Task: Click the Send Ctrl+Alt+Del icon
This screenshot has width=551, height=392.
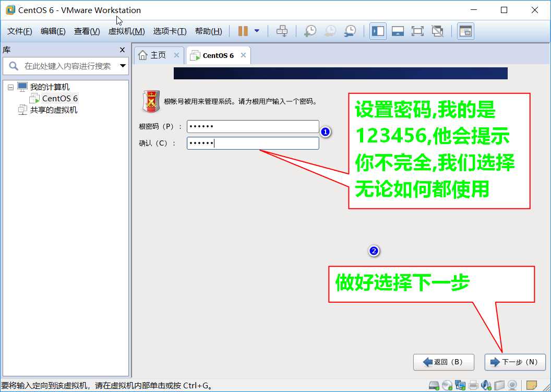Action: 282,31
